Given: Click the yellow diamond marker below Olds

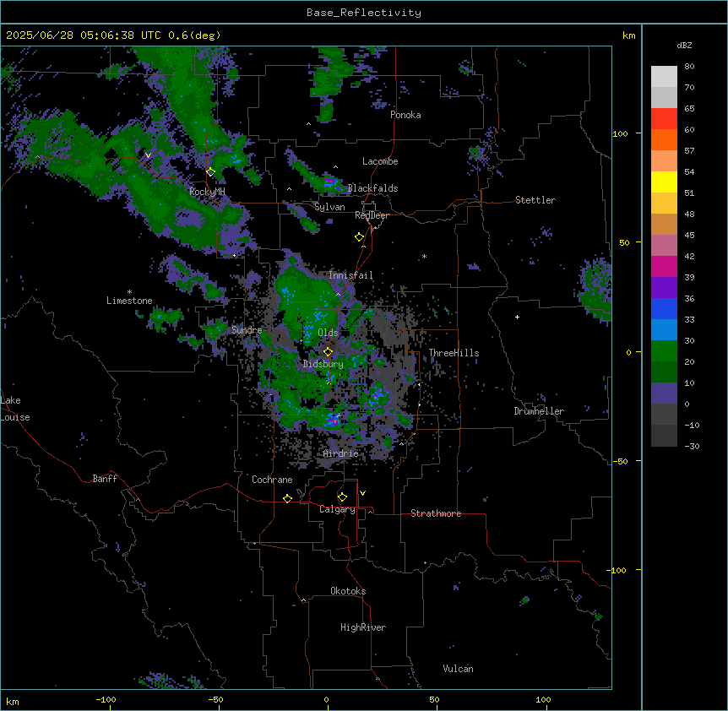Looking at the screenshot, I should (x=329, y=352).
